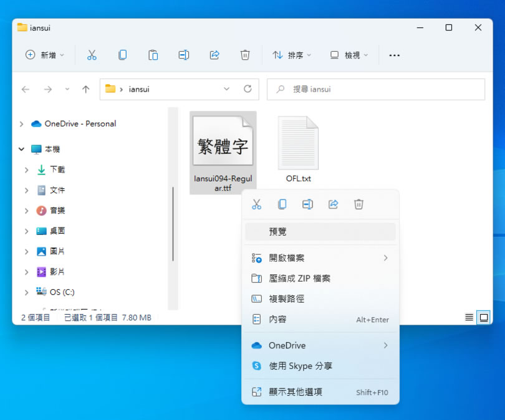Click Delete icon in the context menu
This screenshot has height=420, width=505.
tap(358, 204)
